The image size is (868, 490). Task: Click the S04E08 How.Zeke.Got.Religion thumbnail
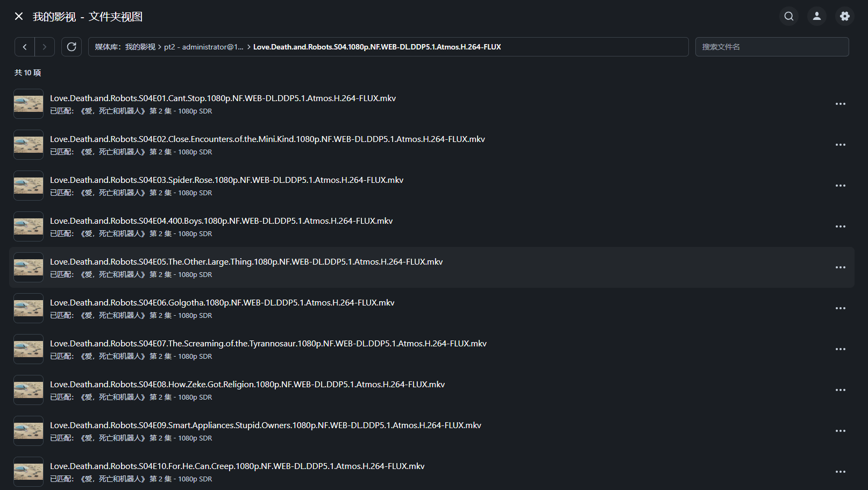(29, 390)
